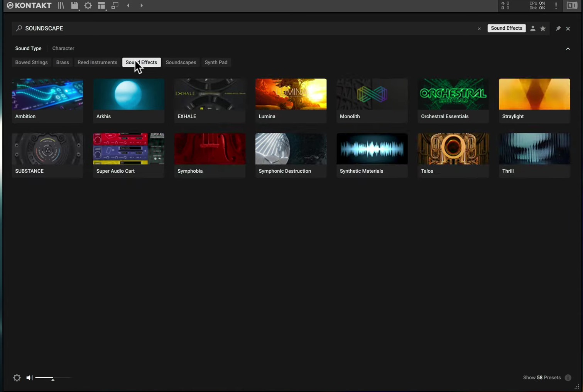Image resolution: width=583 pixels, height=392 pixels.
Task: Click the info icon beside Presets
Action: pos(568,378)
